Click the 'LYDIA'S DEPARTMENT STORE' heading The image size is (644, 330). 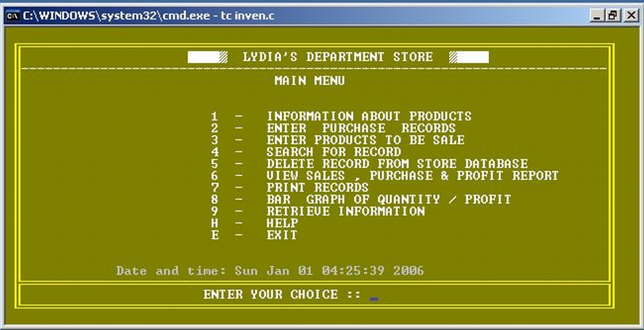[338, 57]
